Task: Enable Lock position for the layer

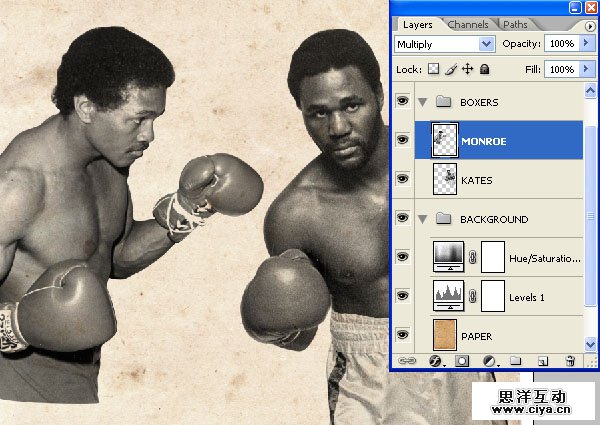Action: [x=467, y=69]
